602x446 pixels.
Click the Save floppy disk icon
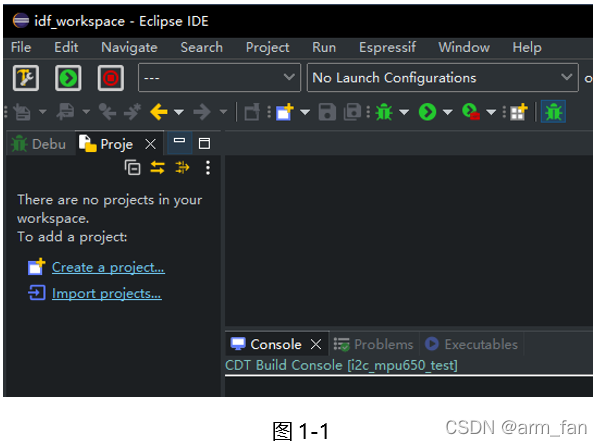point(327,112)
